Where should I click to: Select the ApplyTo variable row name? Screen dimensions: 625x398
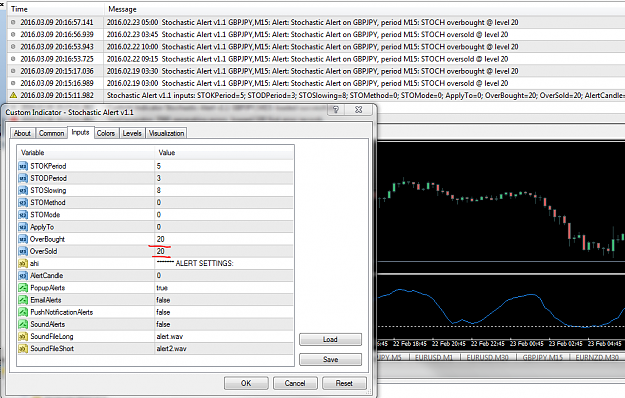[42, 227]
